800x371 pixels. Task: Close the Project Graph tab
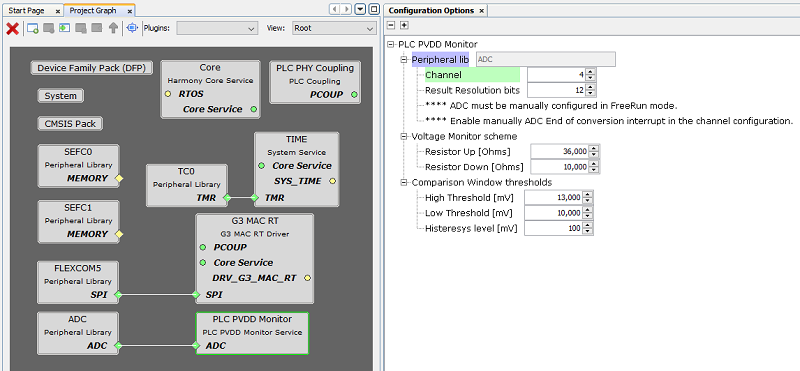pos(130,11)
